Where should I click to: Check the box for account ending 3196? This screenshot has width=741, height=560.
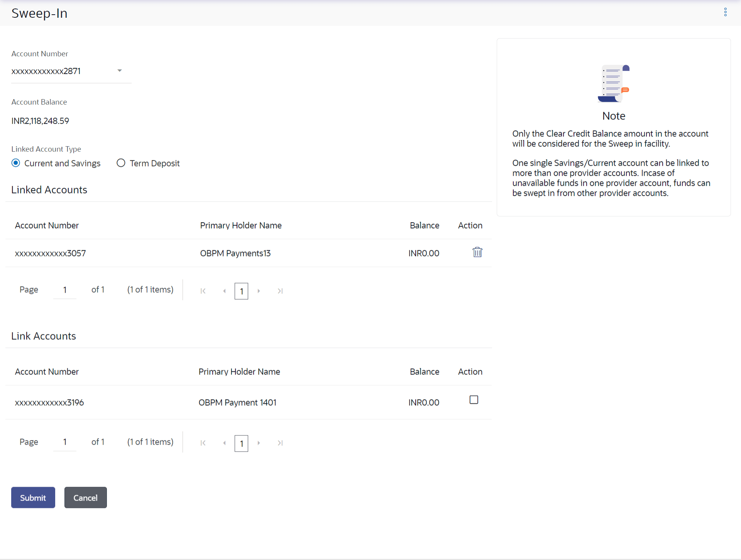[474, 400]
